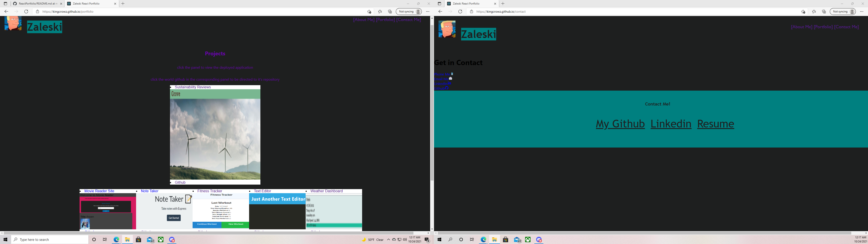Click the LinkedIn "in" icon on contact page
The width and height of the screenshot is (868, 244).
click(x=450, y=83)
